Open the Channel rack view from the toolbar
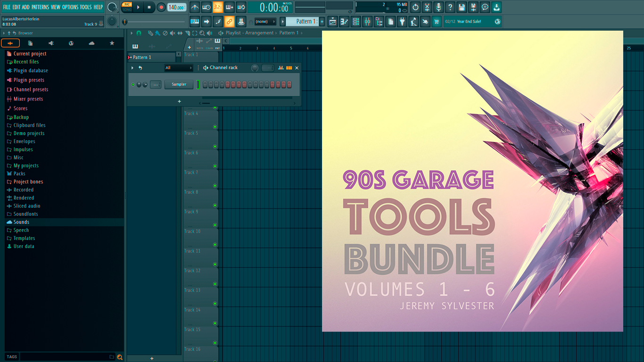Screen dimensions: 644x362 [355, 21]
